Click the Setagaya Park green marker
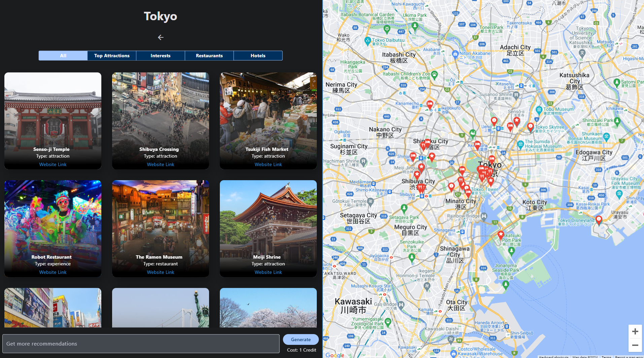Viewport: 644px width, 358px height. point(404,208)
